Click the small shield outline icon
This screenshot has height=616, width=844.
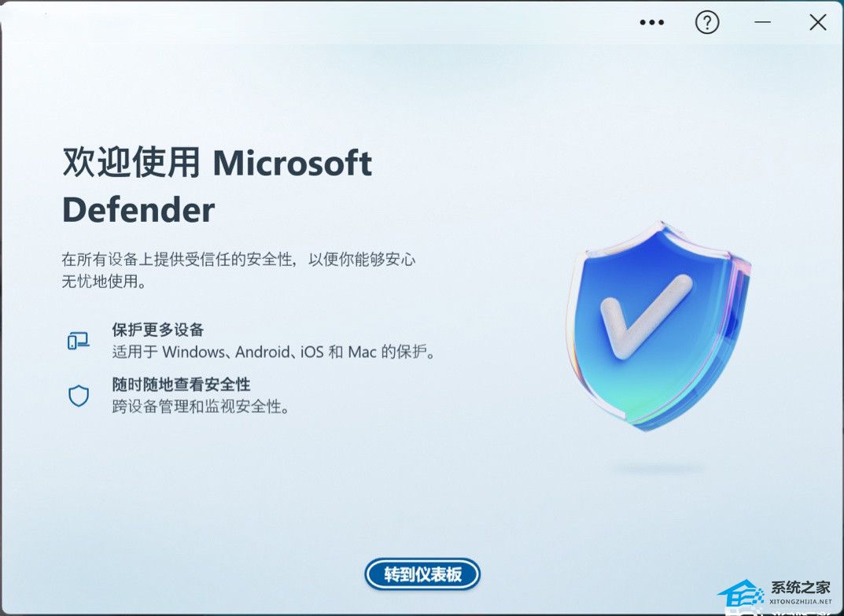(79, 396)
